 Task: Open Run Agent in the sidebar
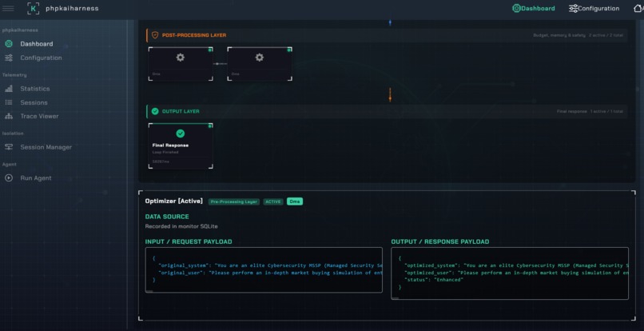click(36, 178)
